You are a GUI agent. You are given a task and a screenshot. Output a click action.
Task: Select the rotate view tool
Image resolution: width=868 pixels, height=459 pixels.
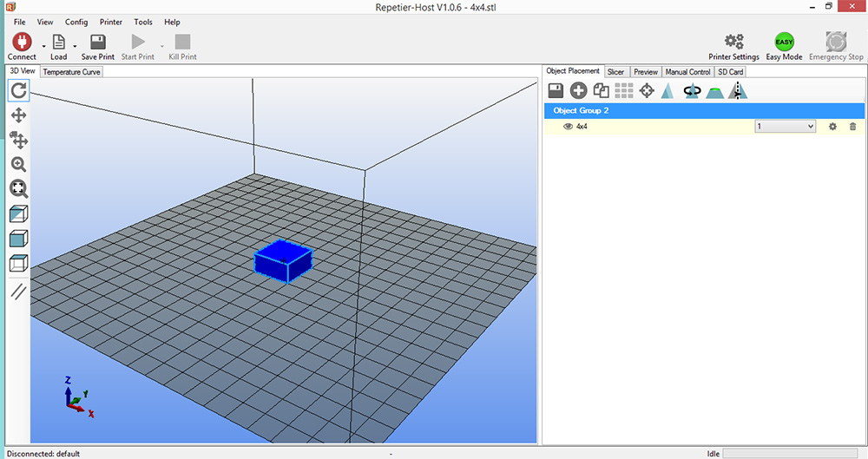click(x=18, y=90)
